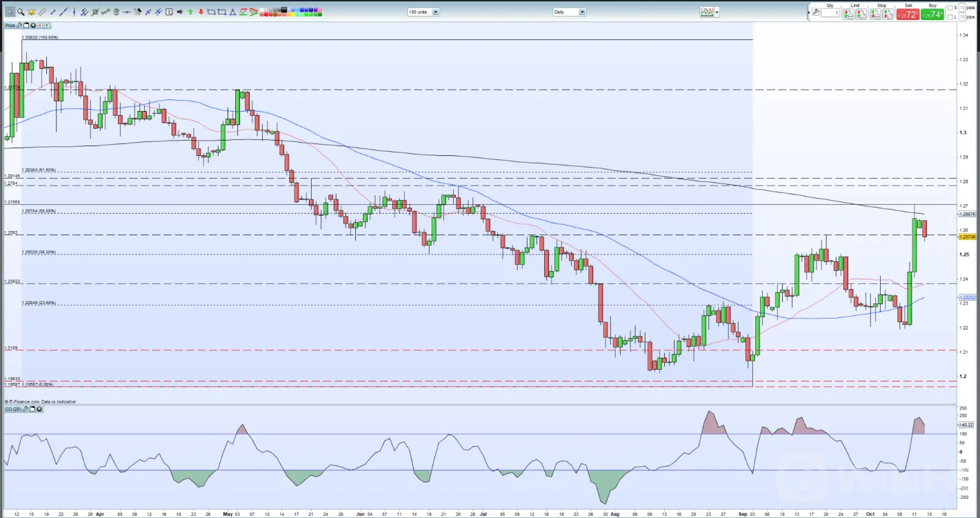This screenshot has width=980, height=518.
Task: Open the Daily timeframe dropdown
Action: pos(570,12)
